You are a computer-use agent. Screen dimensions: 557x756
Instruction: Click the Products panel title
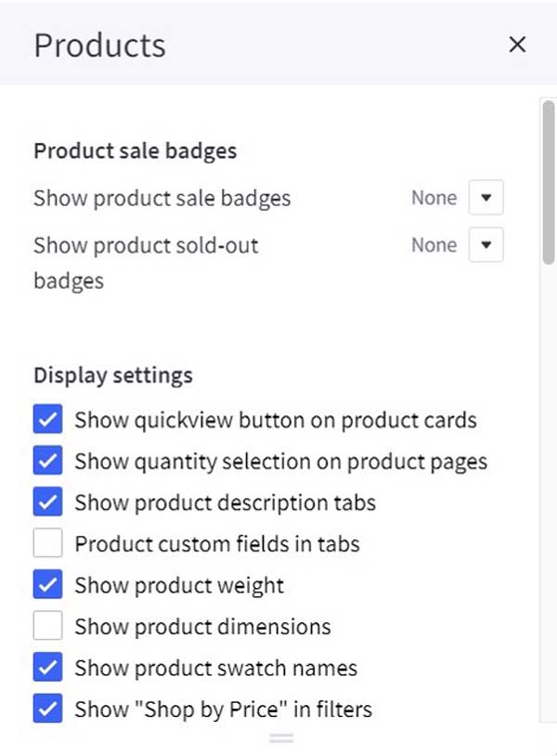pos(99,46)
